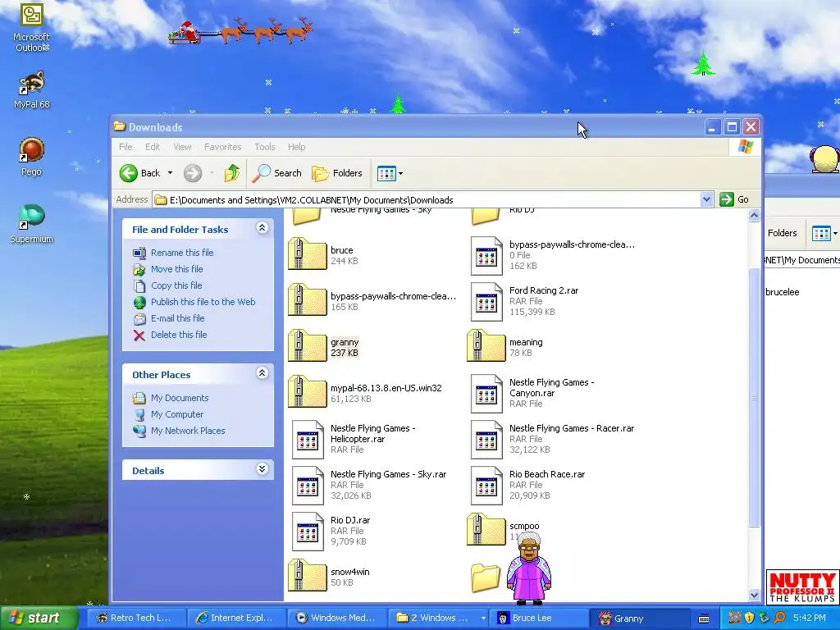Screen dimensions: 840x630
Task: Select the Nestle Flying Games - Canyon.rar icon
Action: pyautogui.click(x=486, y=393)
